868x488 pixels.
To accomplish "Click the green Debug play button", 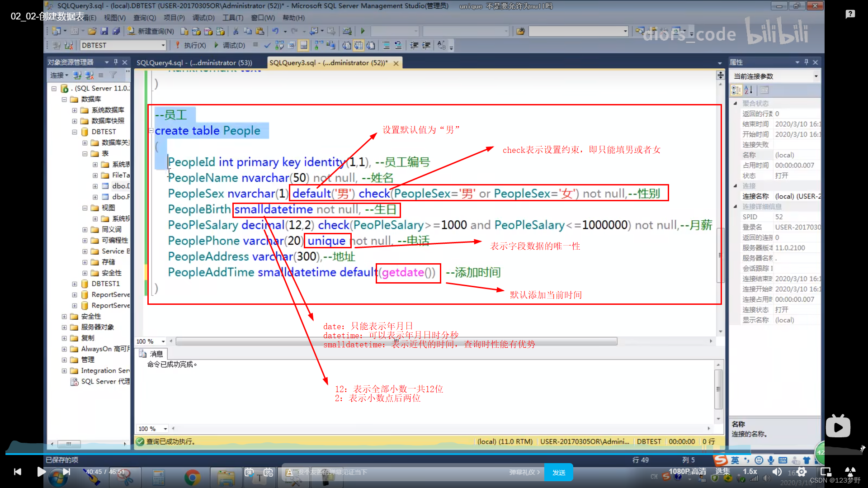I will point(230,45).
